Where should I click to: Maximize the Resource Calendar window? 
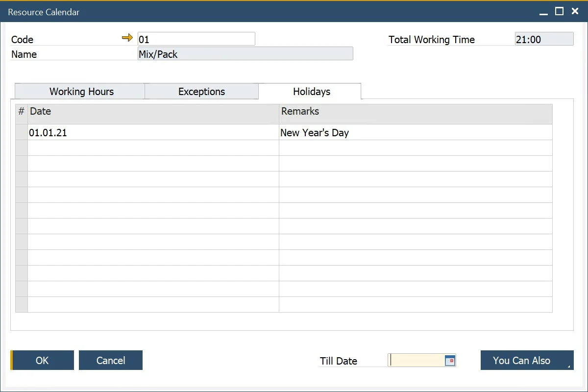(x=559, y=12)
